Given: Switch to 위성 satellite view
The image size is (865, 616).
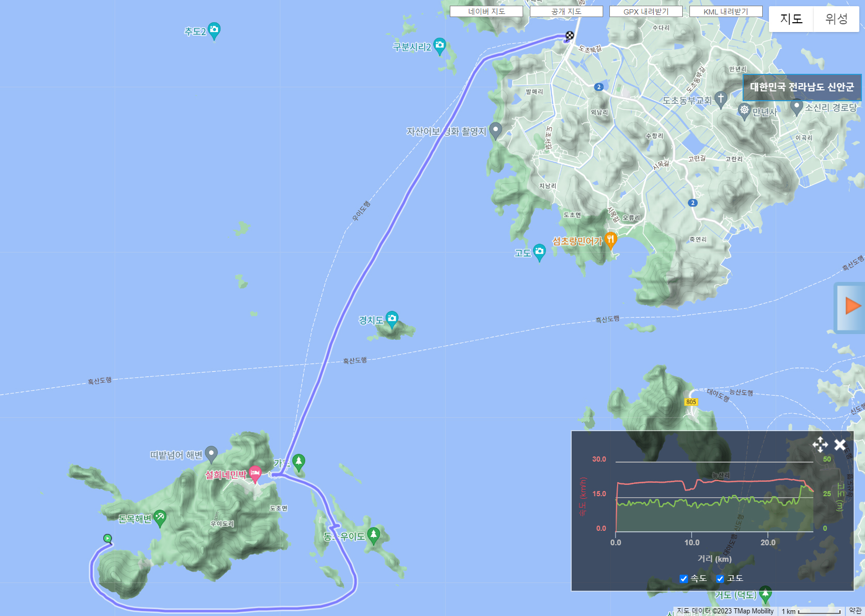Looking at the screenshot, I should pyautogui.click(x=836, y=19).
